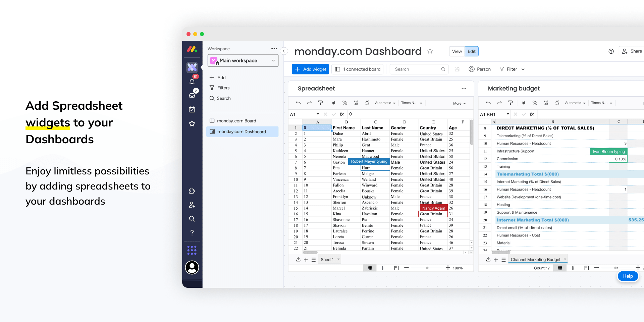Open the Automatic format dropdown in Marketing budget

[575, 103]
